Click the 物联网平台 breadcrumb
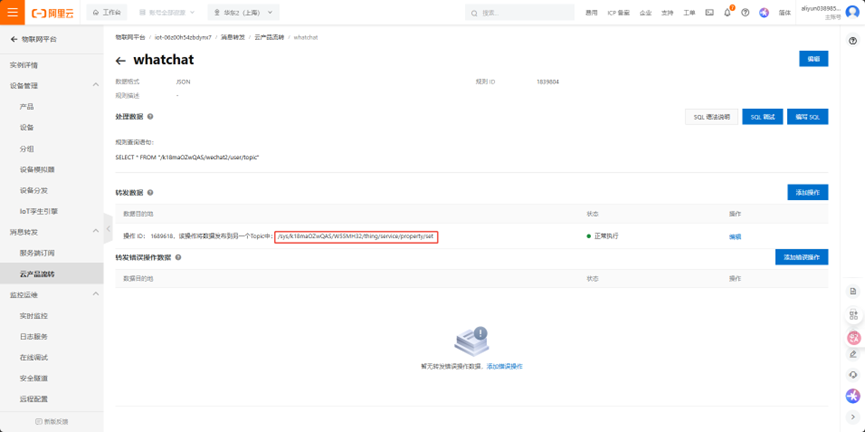The width and height of the screenshot is (865, 432). point(130,37)
